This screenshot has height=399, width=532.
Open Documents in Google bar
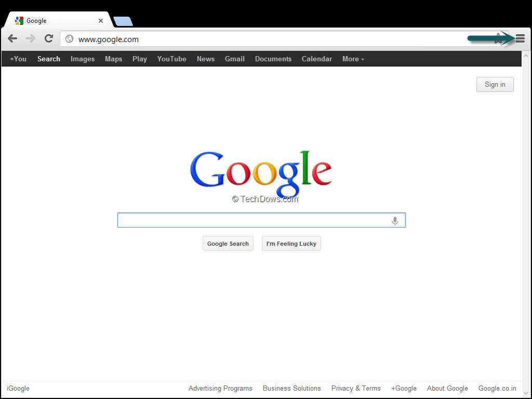click(x=273, y=59)
